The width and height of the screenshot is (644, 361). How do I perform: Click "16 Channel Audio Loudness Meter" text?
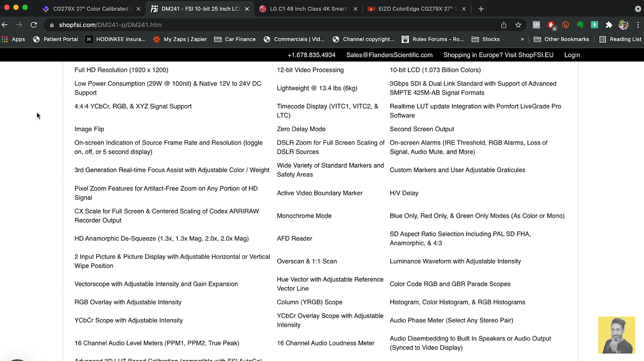click(326, 343)
